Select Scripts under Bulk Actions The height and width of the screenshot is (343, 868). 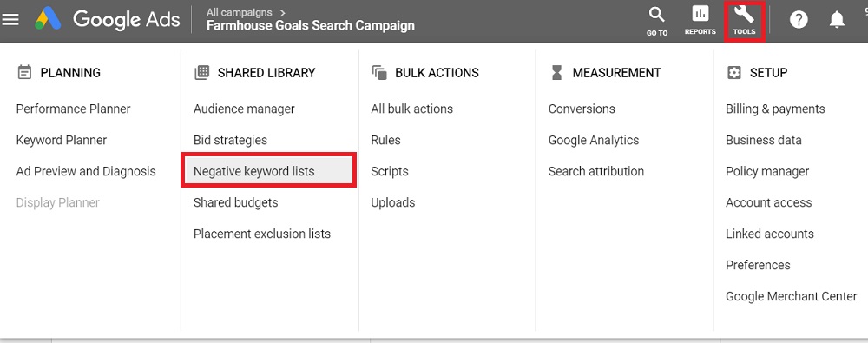point(390,171)
